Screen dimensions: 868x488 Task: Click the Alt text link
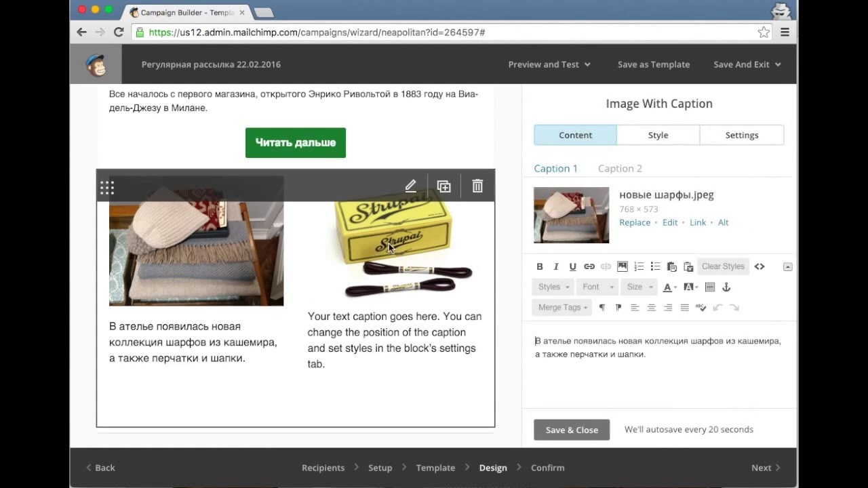724,222
